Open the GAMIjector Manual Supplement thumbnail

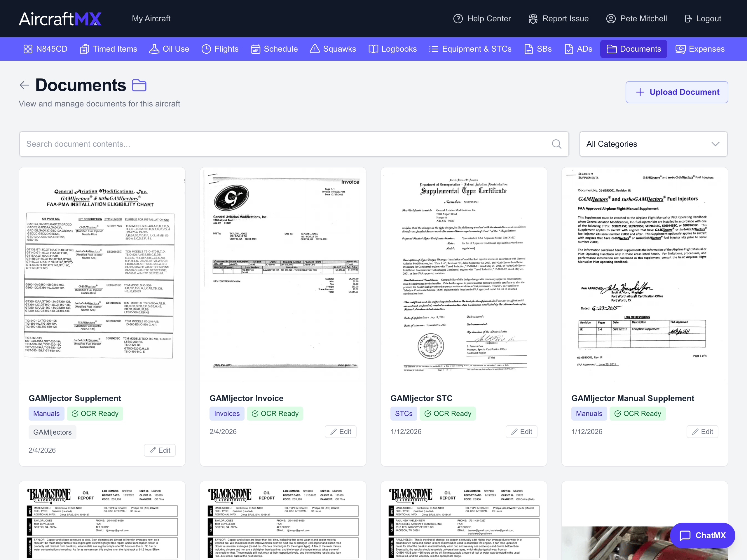pyautogui.click(x=645, y=275)
